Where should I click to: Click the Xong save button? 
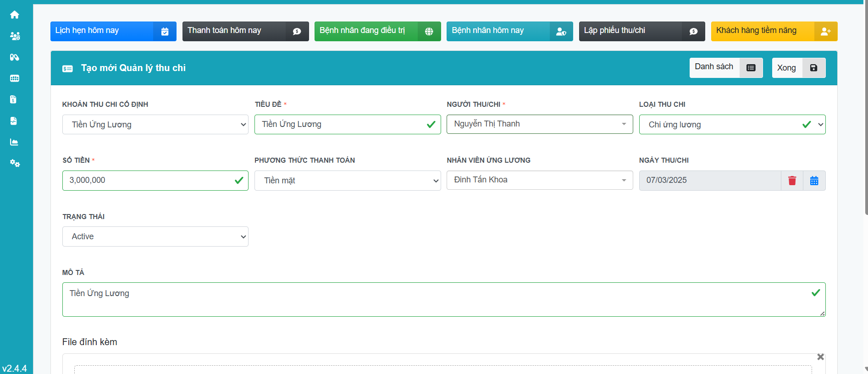tap(798, 68)
